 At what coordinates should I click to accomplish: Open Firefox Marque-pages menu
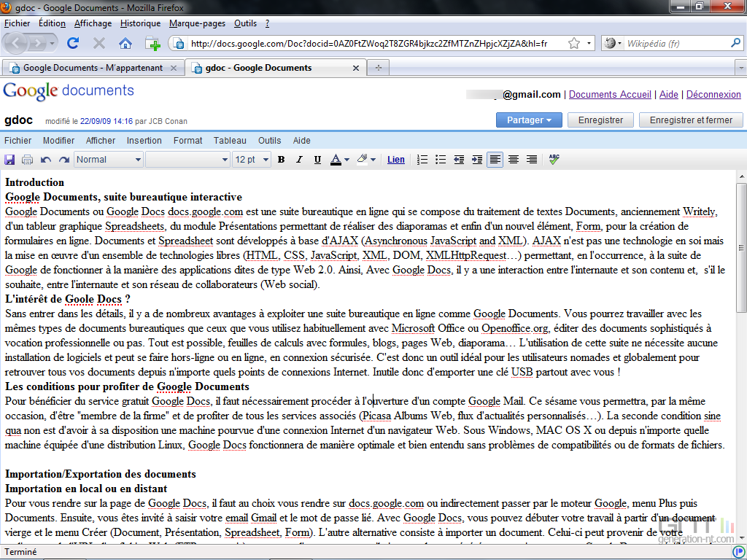197,23
